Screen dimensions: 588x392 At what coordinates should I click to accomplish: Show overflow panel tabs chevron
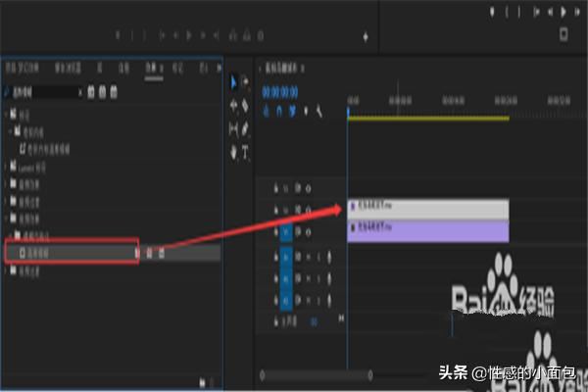point(219,68)
